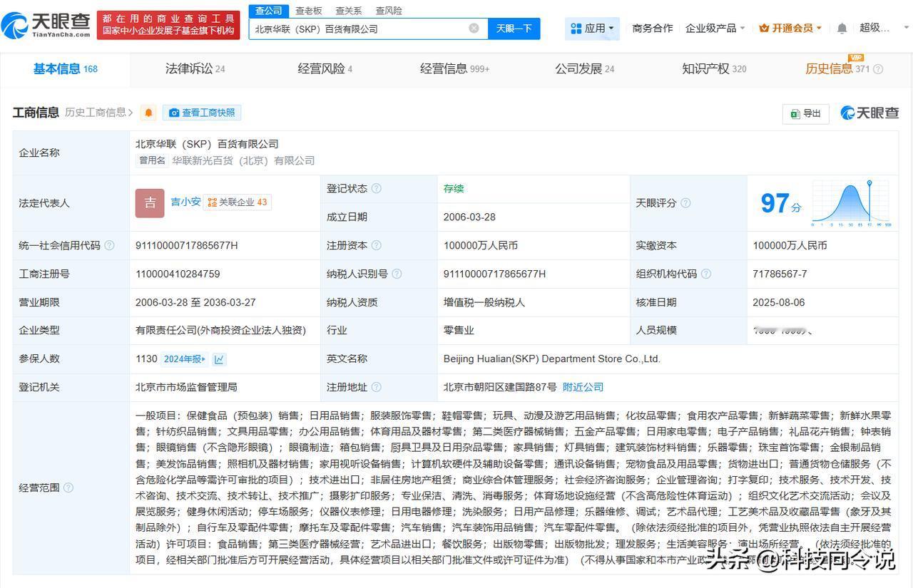Click the 存续 registration status value

[454, 189]
